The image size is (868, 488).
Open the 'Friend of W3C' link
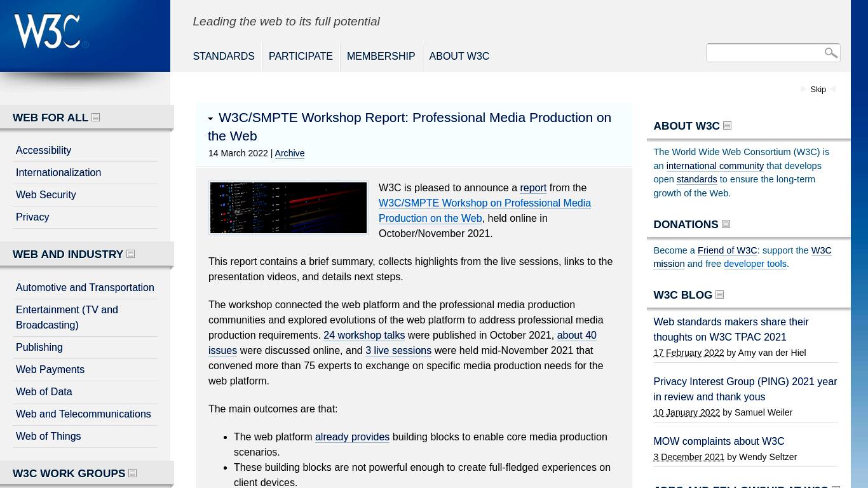coord(727,250)
